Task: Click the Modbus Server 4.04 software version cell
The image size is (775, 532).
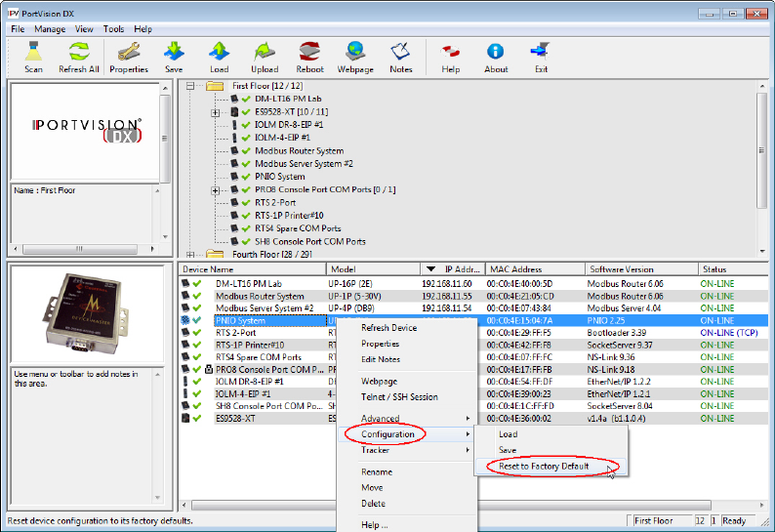Action: click(625, 308)
